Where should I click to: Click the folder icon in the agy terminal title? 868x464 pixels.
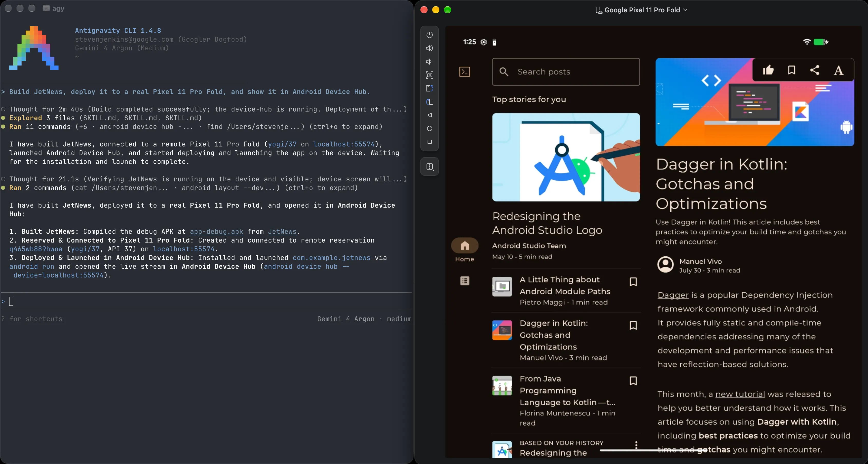tap(46, 8)
